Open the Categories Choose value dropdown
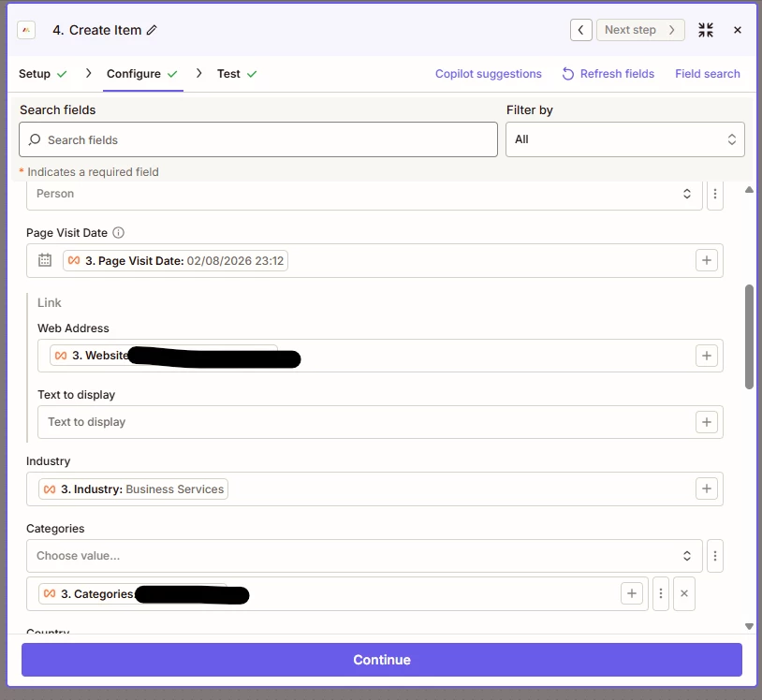This screenshot has width=762, height=700. coord(364,556)
